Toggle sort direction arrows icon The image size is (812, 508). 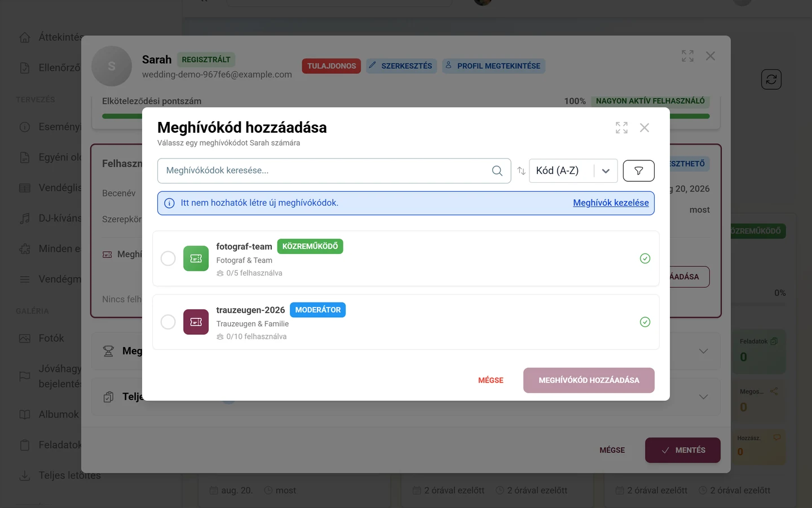coord(521,170)
